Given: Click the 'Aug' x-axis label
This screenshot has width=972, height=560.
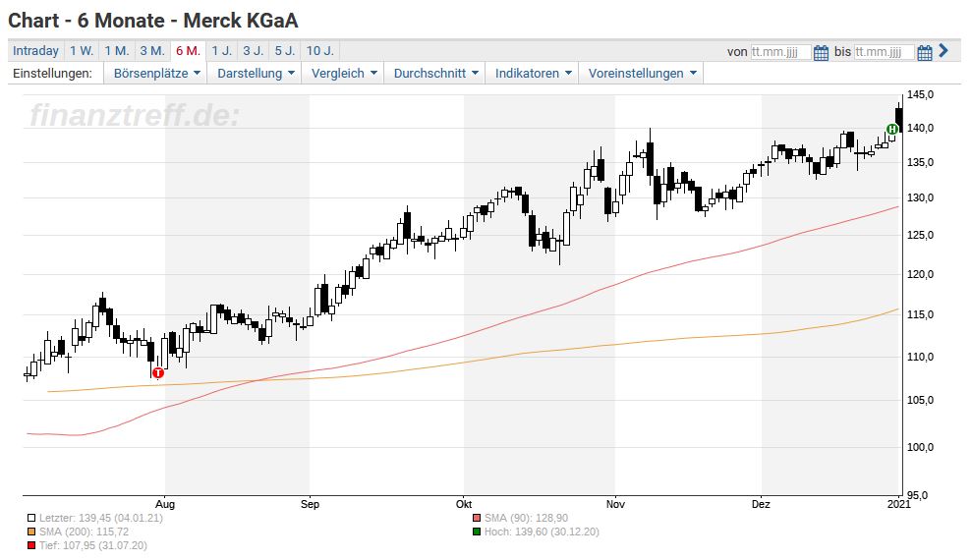Looking at the screenshot, I should point(165,504).
